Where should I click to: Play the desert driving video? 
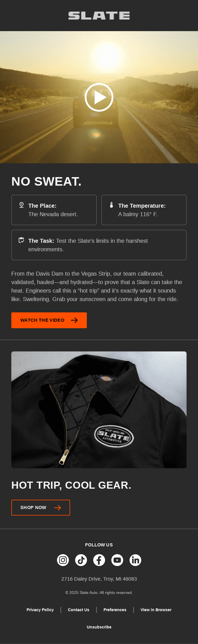[99, 97]
